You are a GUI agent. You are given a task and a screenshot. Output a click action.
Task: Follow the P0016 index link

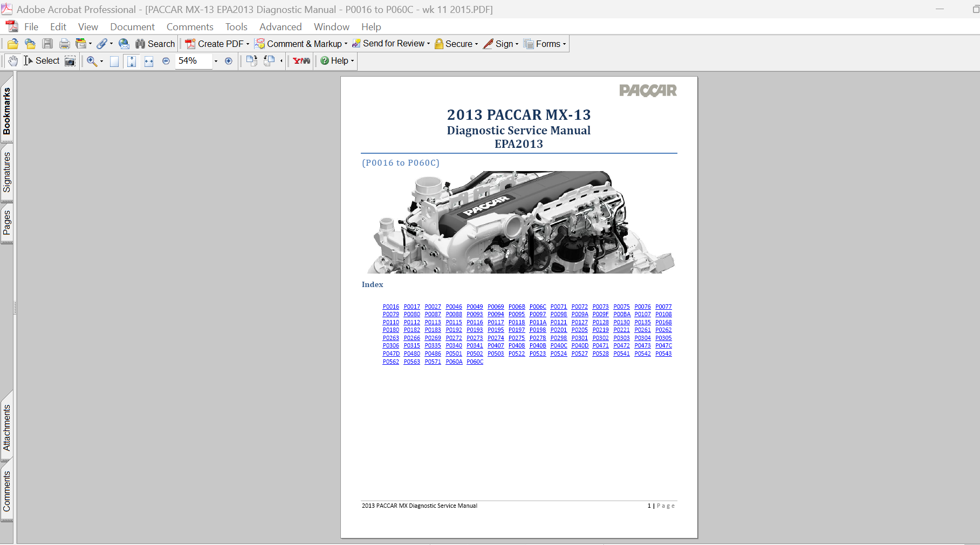point(391,306)
